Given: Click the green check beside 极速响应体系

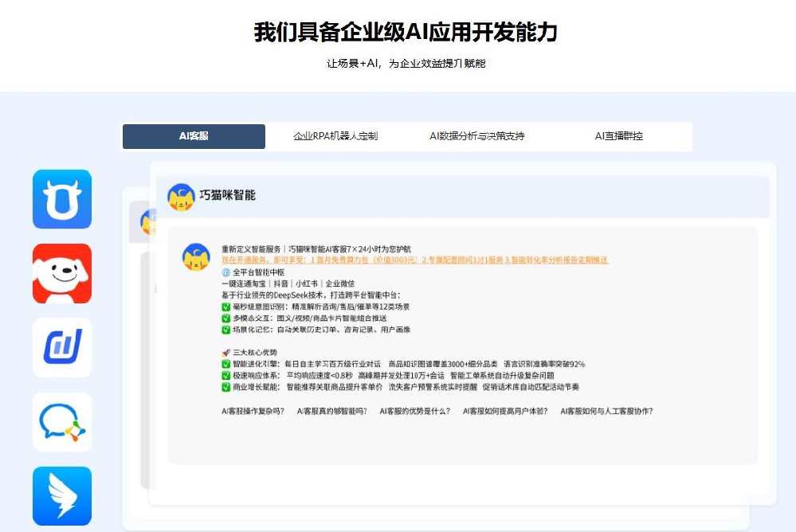Looking at the screenshot, I should click(x=226, y=376).
